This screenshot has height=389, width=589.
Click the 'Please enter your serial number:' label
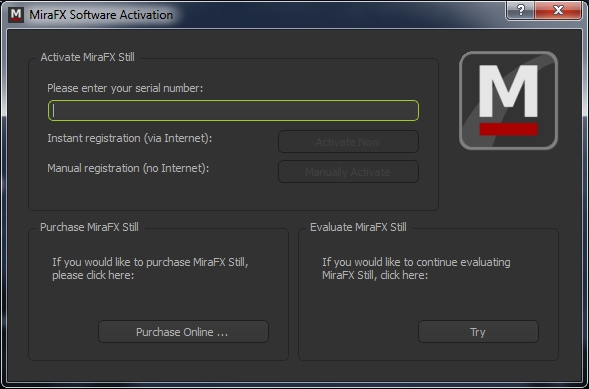(125, 88)
